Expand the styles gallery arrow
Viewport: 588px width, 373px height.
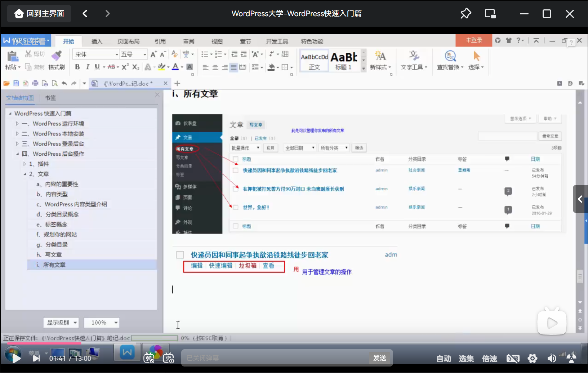point(363,68)
